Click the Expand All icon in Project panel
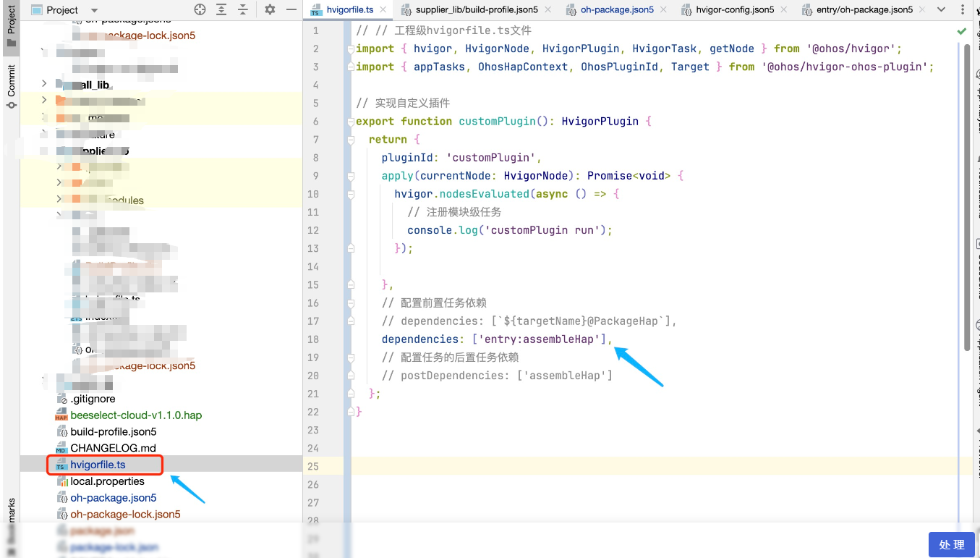 [x=221, y=9]
